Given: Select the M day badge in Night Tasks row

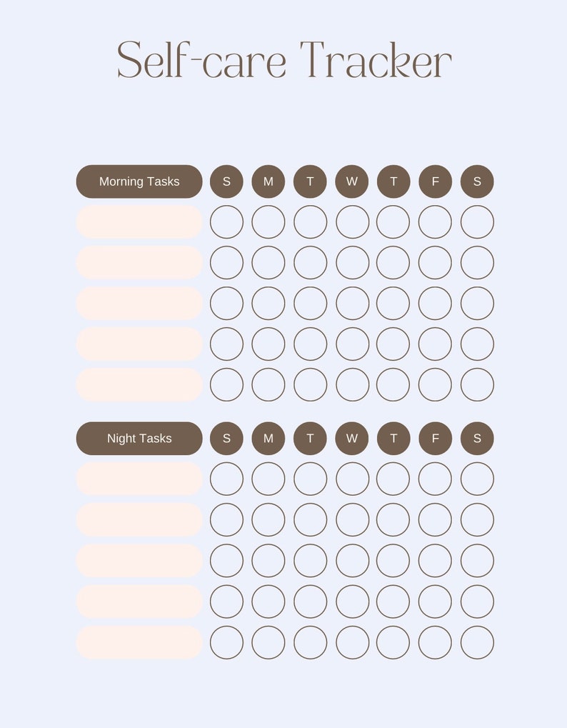Looking at the screenshot, I should pyautogui.click(x=269, y=438).
